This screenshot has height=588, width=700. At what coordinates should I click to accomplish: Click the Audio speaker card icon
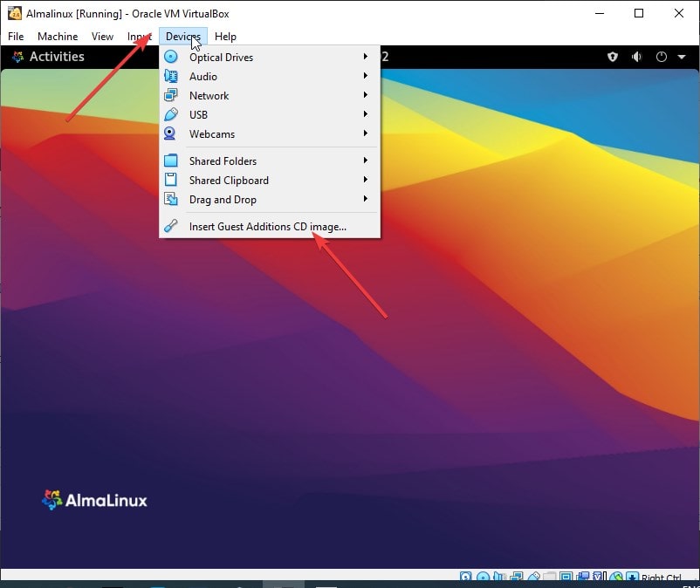coord(170,76)
